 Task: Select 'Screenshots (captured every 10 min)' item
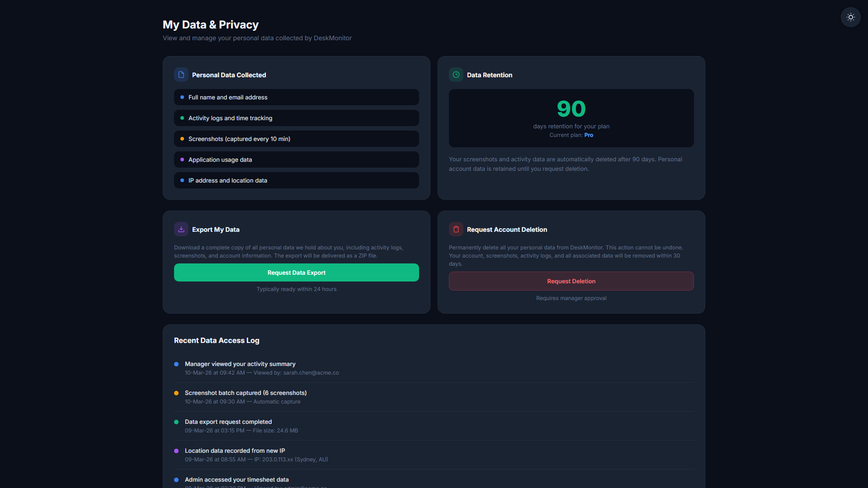[297, 139]
